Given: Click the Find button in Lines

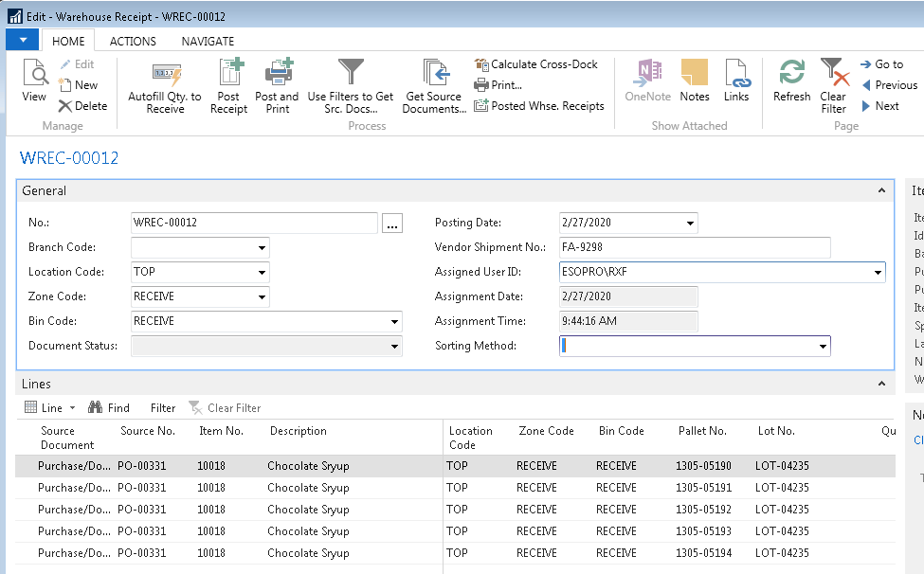Looking at the screenshot, I should tap(109, 408).
